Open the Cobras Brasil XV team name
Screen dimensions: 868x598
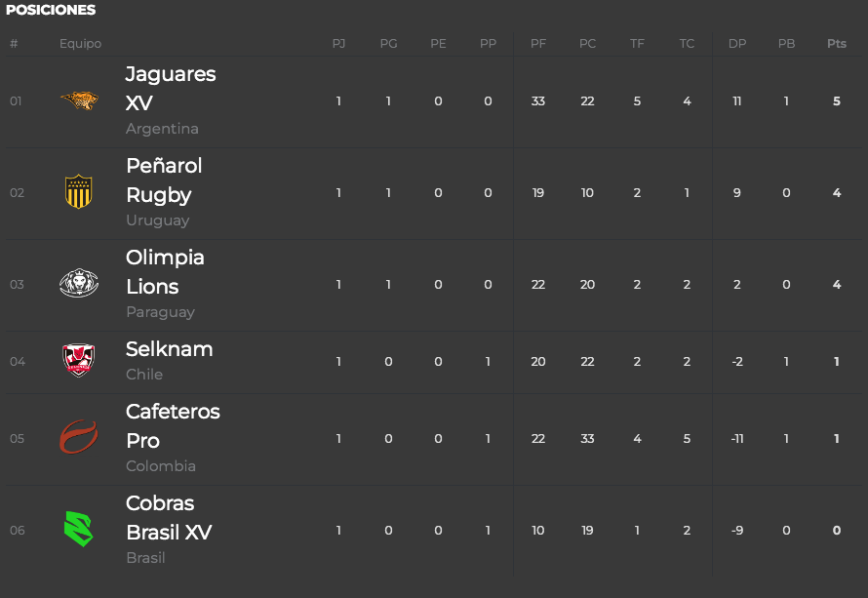click(x=169, y=518)
